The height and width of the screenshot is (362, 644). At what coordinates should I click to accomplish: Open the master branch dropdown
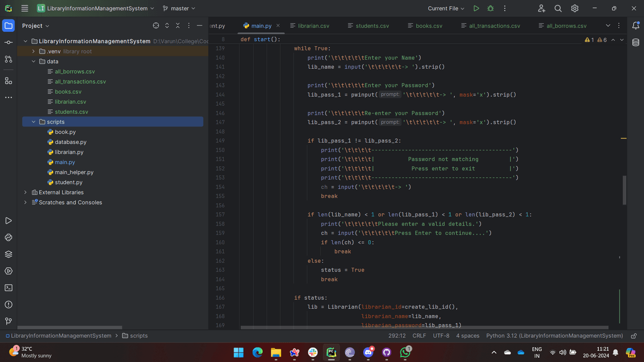point(179,9)
